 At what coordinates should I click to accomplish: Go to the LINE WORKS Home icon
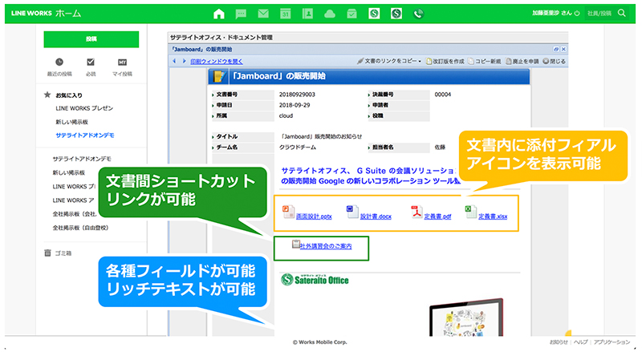click(219, 14)
